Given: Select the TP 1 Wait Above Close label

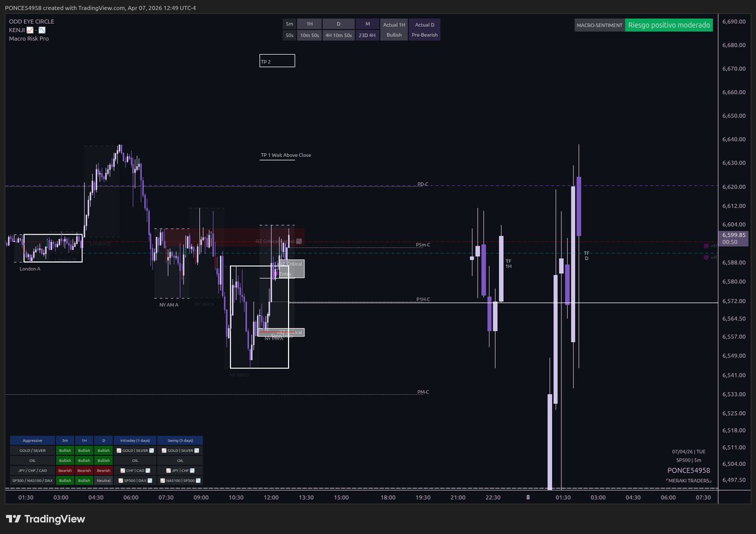Looking at the screenshot, I should (285, 155).
